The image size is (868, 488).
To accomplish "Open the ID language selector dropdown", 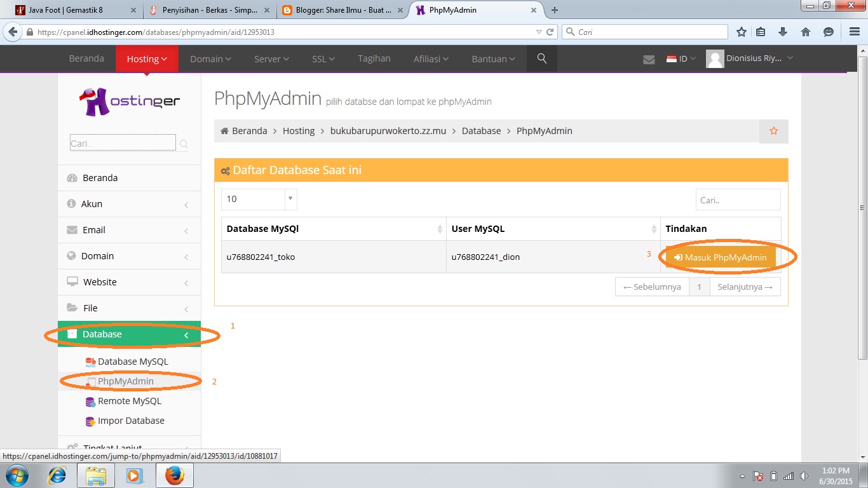I will click(681, 58).
